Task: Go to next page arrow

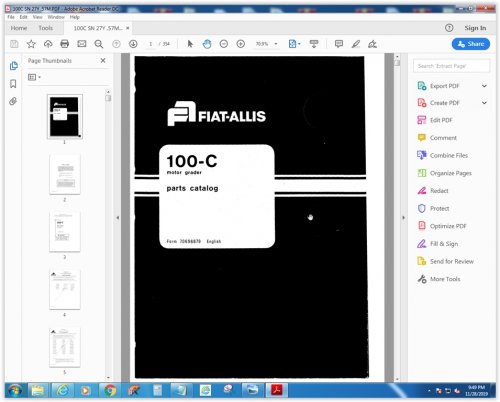Action: (133, 44)
